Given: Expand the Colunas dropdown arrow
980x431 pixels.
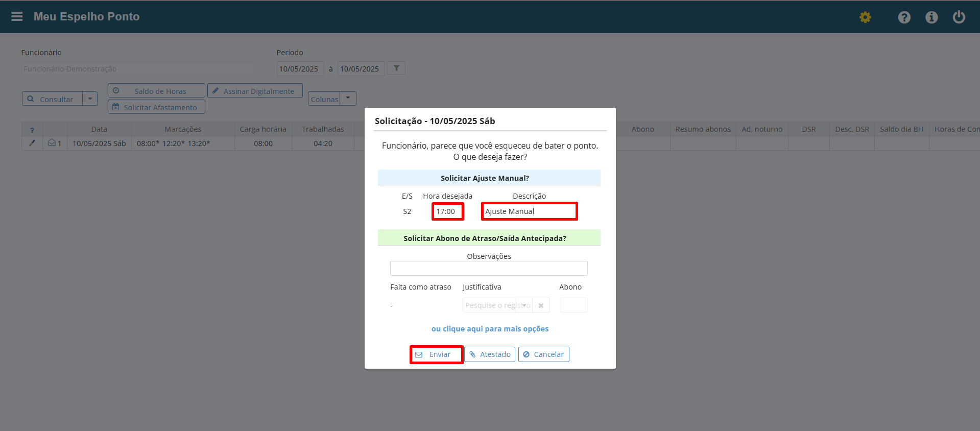Looking at the screenshot, I should coord(348,98).
